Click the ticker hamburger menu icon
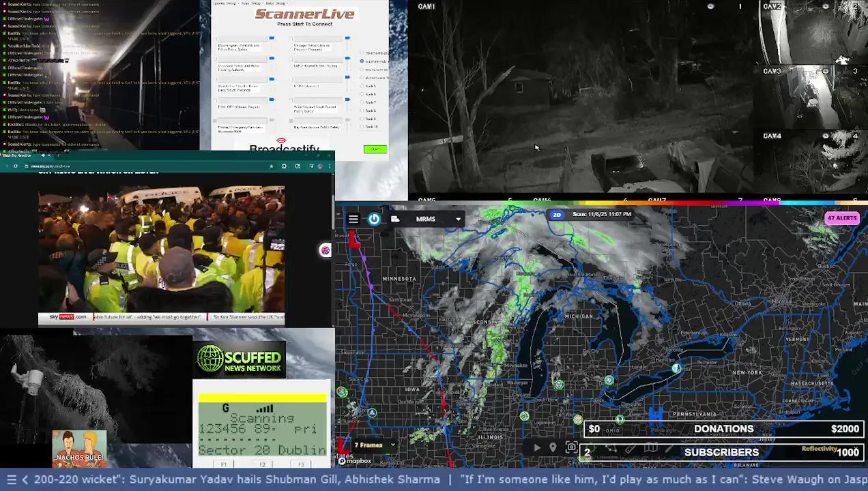 (10, 479)
